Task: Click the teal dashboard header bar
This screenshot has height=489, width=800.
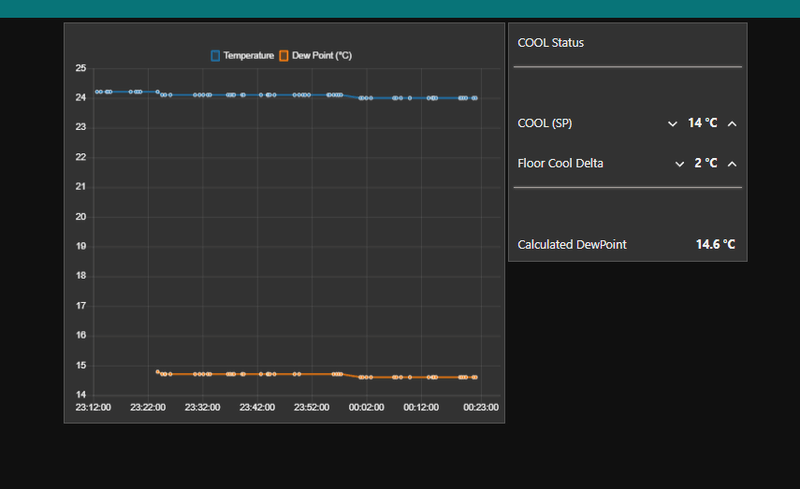Action: (400, 8)
